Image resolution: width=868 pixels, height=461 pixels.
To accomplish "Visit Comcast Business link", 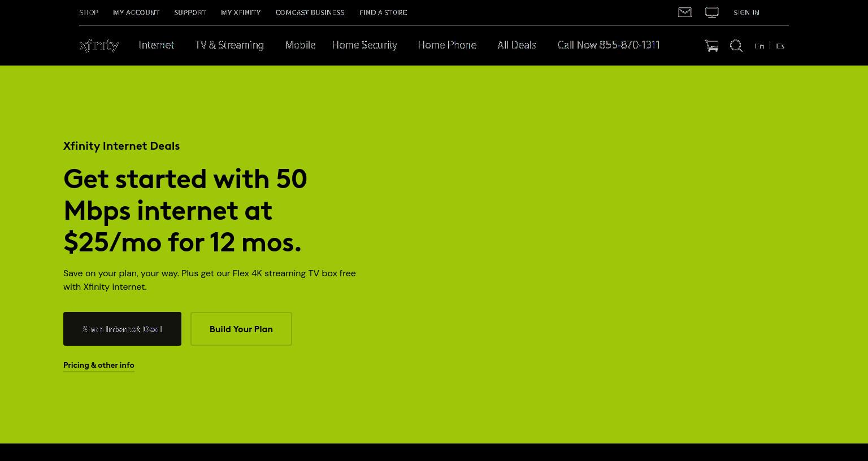I will pyautogui.click(x=310, y=12).
